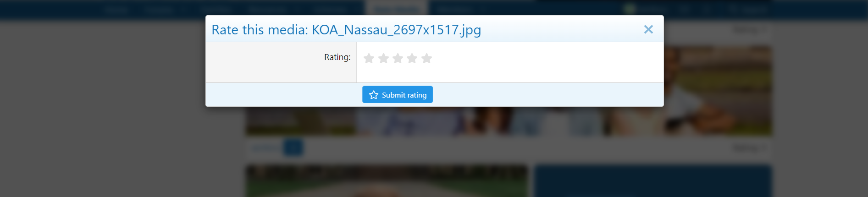Give a two-star rating

coord(384,58)
